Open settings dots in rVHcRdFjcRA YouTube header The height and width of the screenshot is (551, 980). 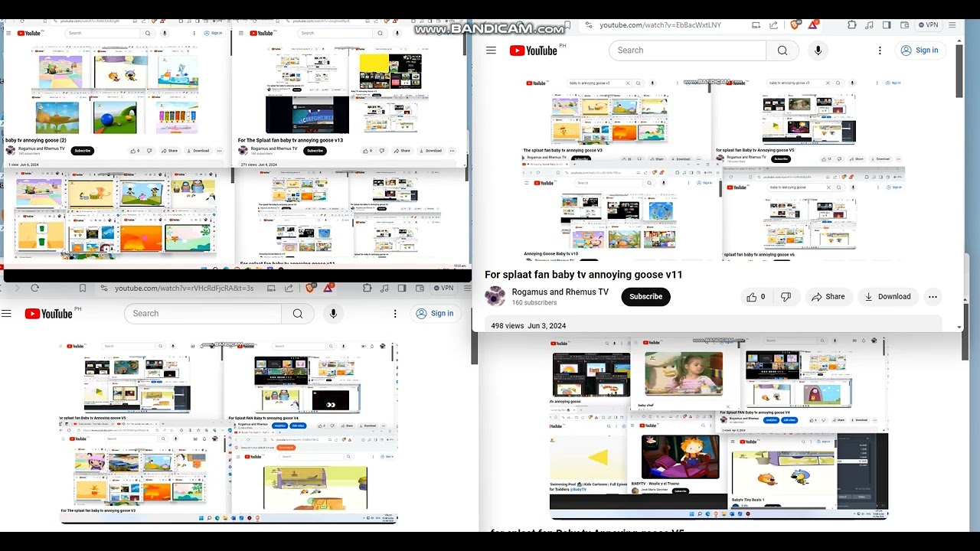(395, 314)
